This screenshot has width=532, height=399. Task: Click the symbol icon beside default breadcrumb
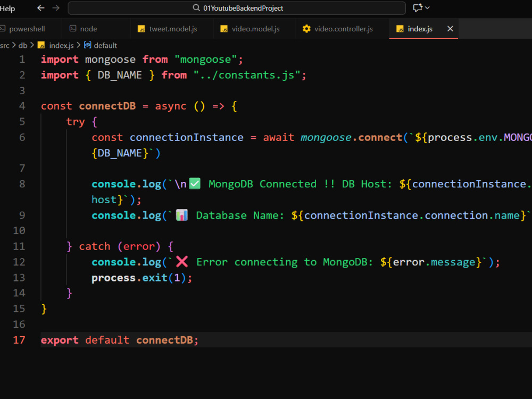coord(88,45)
